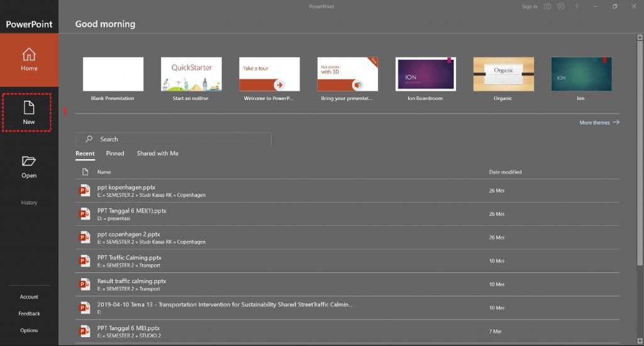Open the Take a tour template
644x346 pixels.
click(x=269, y=79)
